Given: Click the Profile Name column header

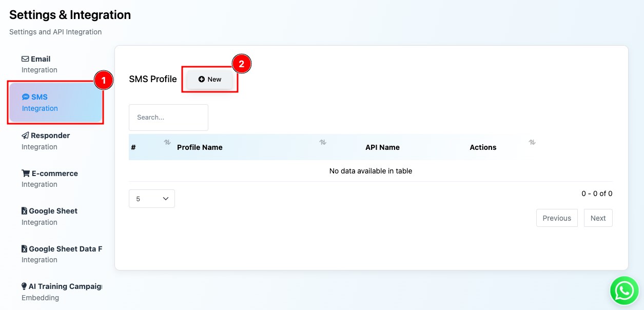Looking at the screenshot, I should pyautogui.click(x=200, y=147).
